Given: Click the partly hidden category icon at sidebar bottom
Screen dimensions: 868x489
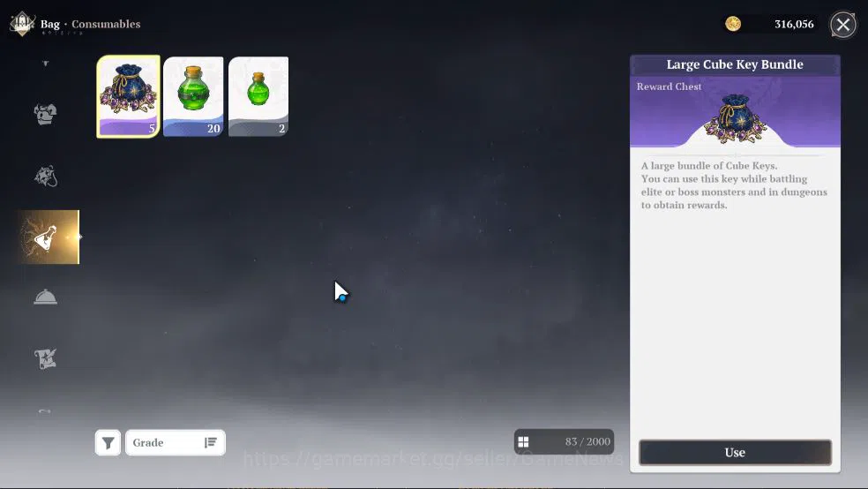Looking at the screenshot, I should (45, 411).
